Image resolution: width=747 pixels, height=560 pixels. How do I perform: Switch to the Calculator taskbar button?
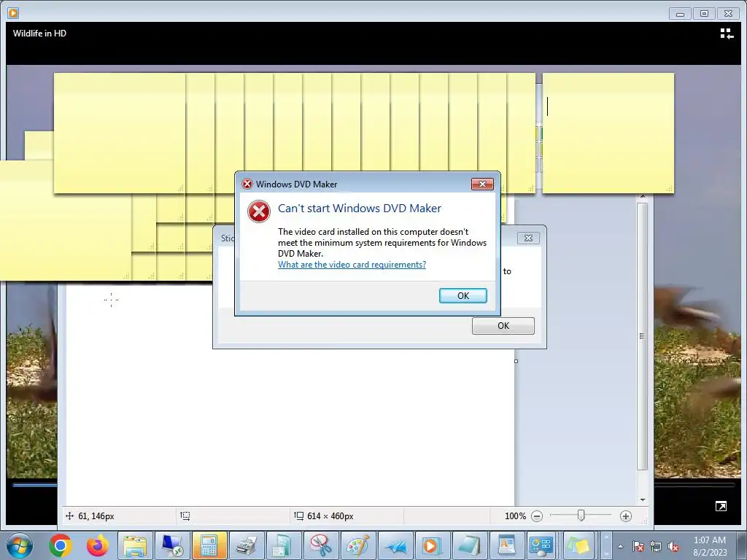tap(209, 545)
